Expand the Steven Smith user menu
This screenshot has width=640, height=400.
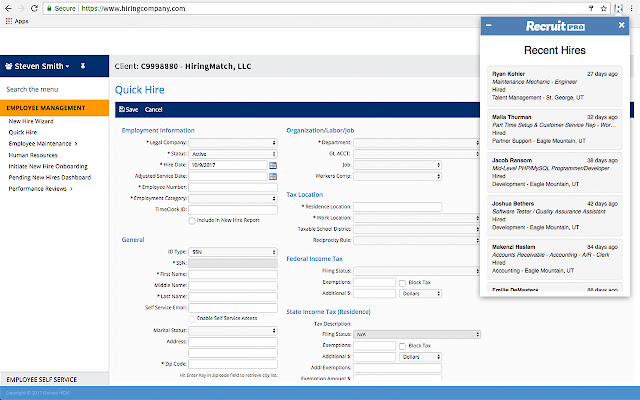(x=38, y=67)
